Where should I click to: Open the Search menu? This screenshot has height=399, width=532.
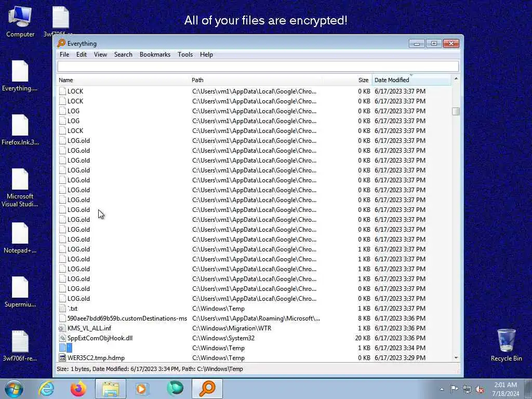point(123,55)
